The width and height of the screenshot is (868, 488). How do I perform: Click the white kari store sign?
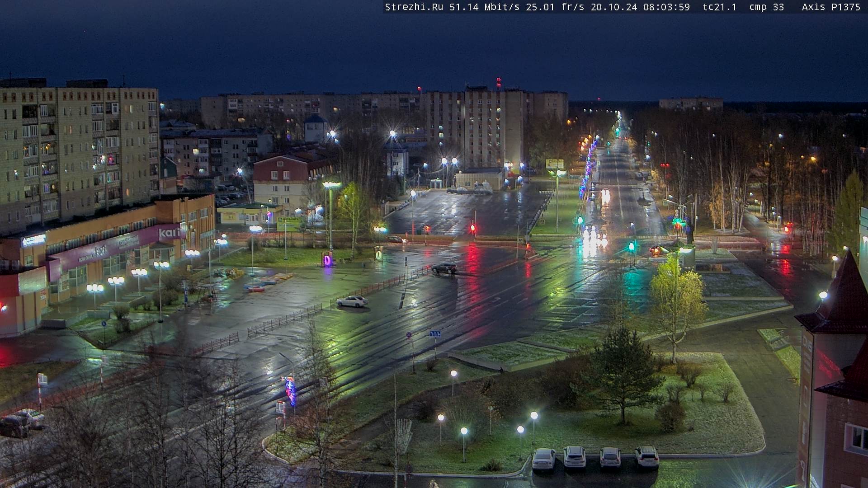[170, 233]
